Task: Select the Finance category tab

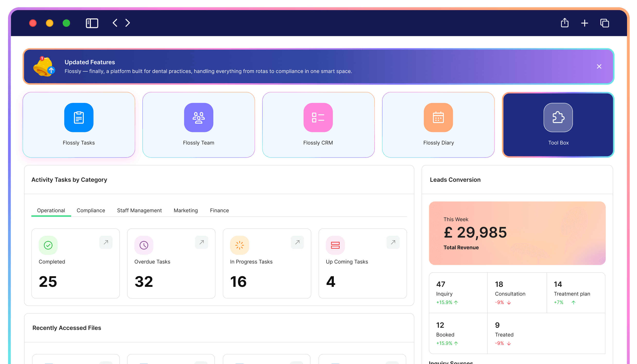Action: [x=219, y=210]
